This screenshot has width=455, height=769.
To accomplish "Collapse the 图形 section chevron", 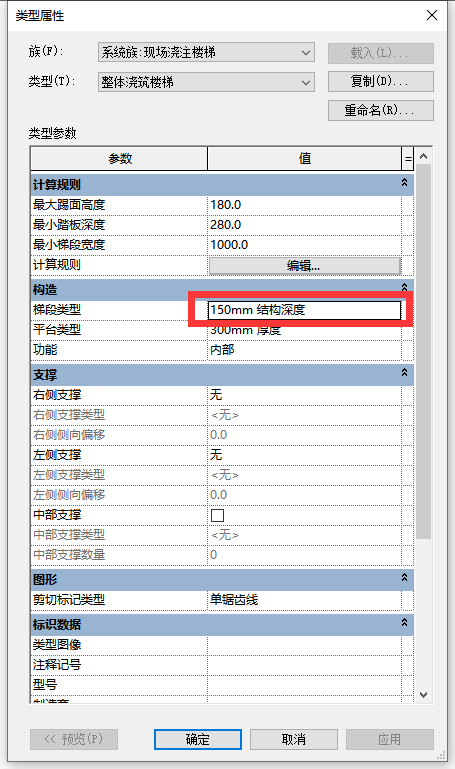I will (x=404, y=577).
